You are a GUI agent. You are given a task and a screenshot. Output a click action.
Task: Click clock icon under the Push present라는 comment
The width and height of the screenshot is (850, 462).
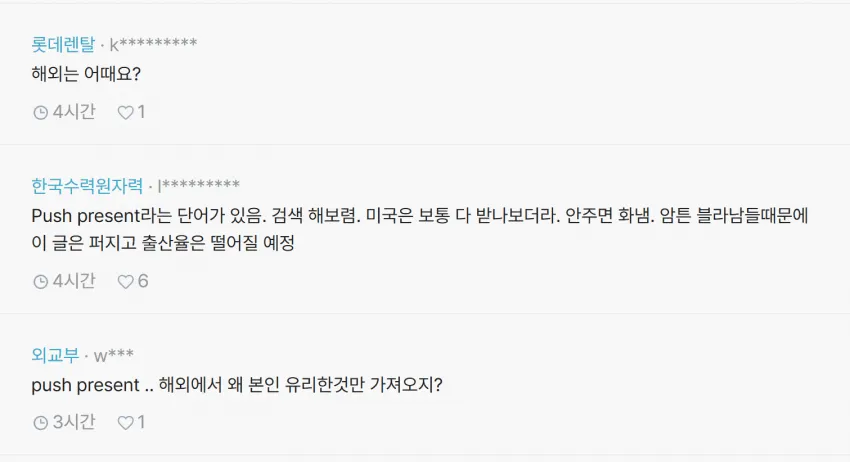(x=41, y=281)
